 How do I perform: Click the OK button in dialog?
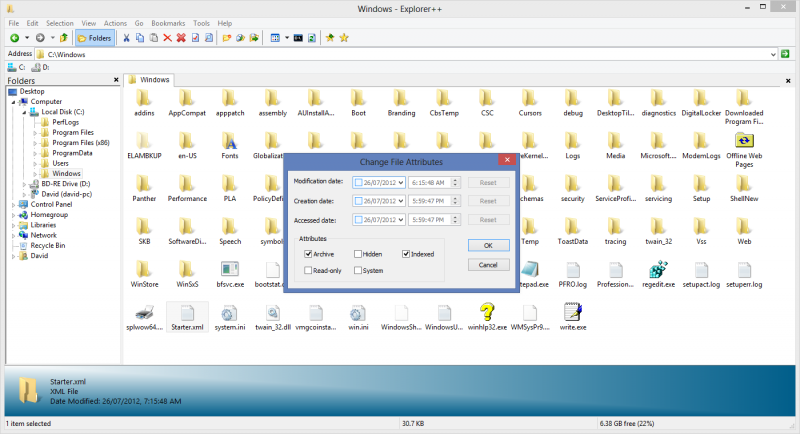point(488,245)
